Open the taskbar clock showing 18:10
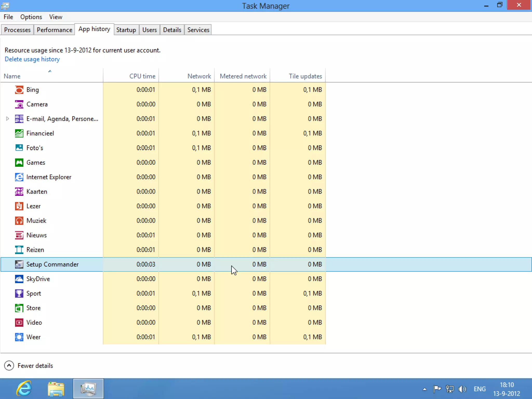Viewport: 532px width, 399px height. pos(507,389)
